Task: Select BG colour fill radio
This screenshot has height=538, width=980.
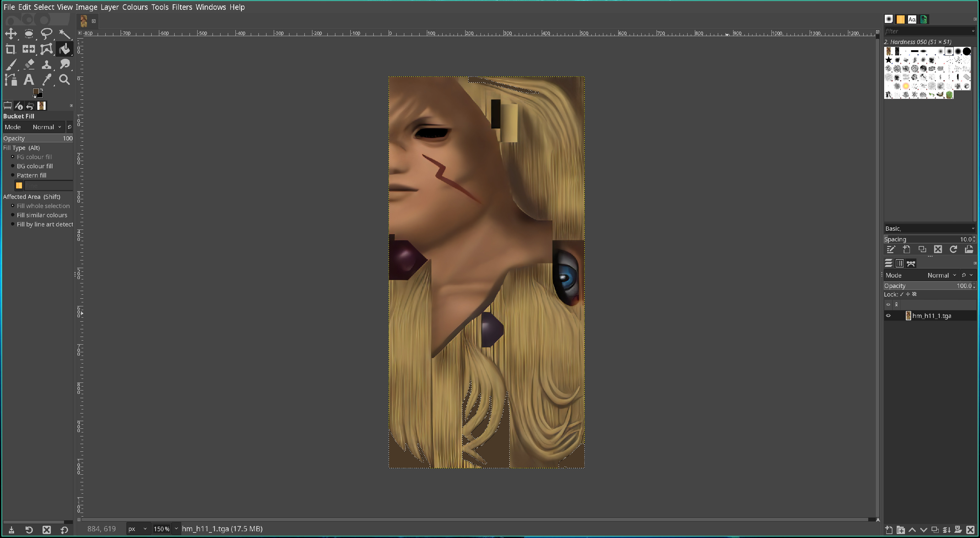Action: 13,166
